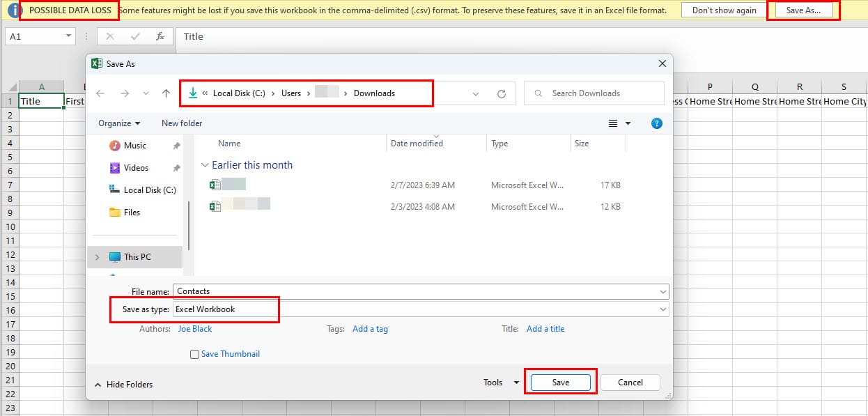Select Home City cell in column S
The height and width of the screenshot is (416, 868).
[x=844, y=101]
